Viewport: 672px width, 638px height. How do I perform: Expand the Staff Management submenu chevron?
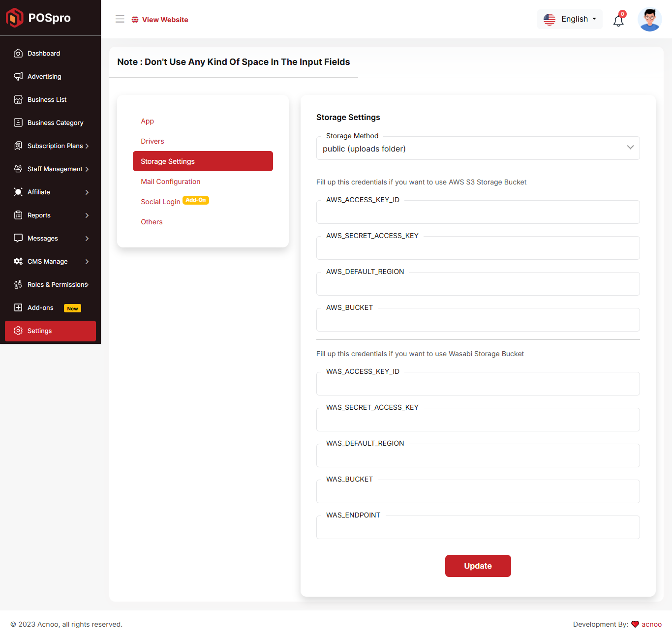pyautogui.click(x=87, y=169)
